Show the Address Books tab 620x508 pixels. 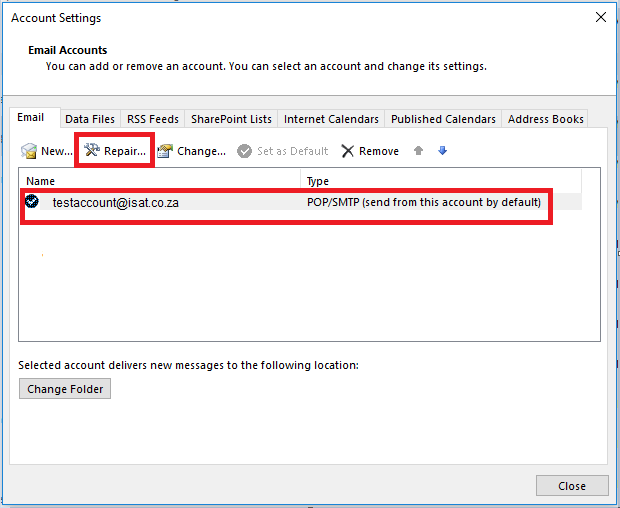click(545, 119)
